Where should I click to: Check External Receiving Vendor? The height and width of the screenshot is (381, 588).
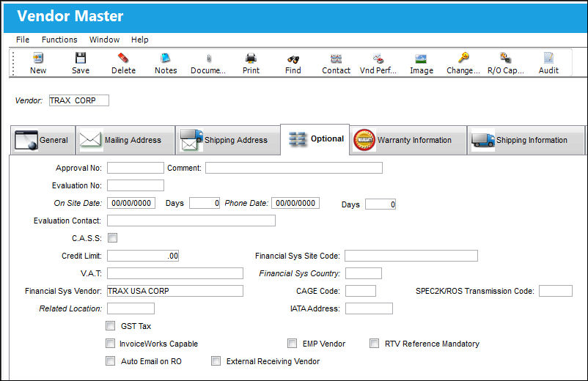pyautogui.click(x=216, y=361)
